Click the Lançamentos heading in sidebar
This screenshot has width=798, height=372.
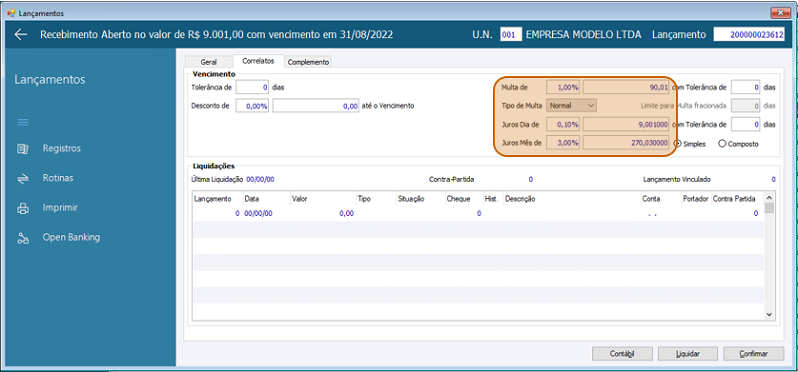click(50, 80)
